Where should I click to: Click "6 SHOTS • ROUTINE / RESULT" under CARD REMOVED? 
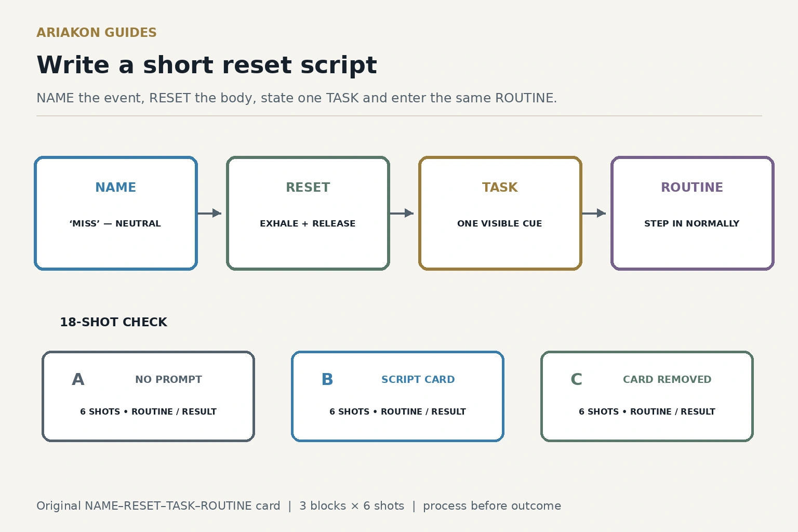tap(647, 411)
